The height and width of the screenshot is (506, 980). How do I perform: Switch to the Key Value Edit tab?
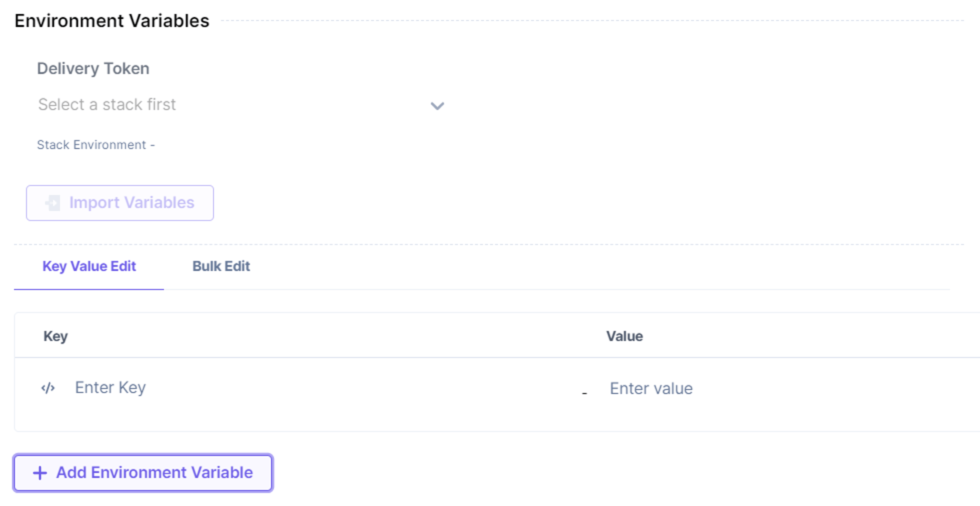pyautogui.click(x=89, y=266)
